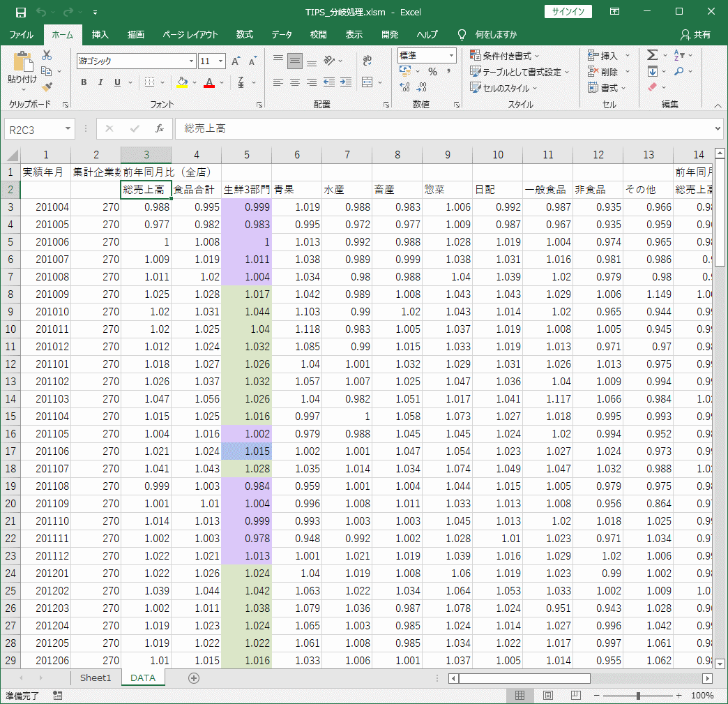Toggle Align Left horizontal alignment
The height and width of the screenshot is (704, 728).
(x=278, y=82)
